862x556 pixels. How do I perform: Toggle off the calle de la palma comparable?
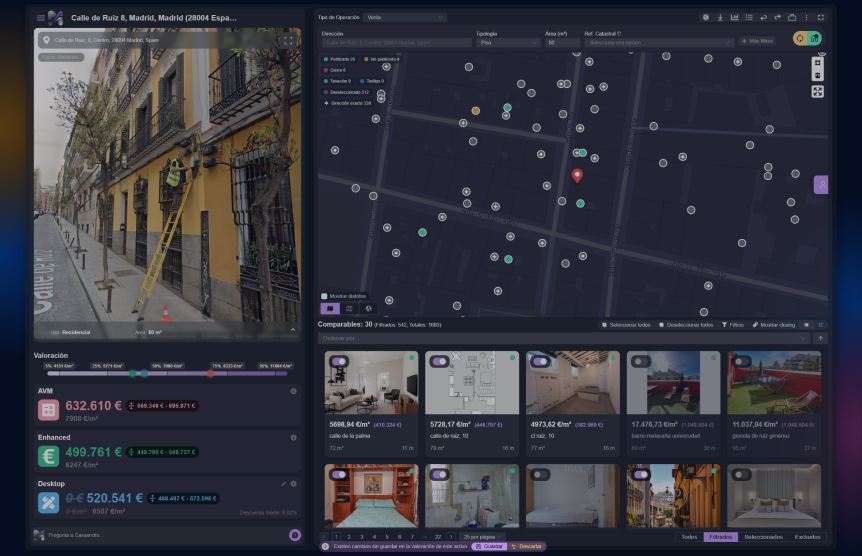point(337,362)
